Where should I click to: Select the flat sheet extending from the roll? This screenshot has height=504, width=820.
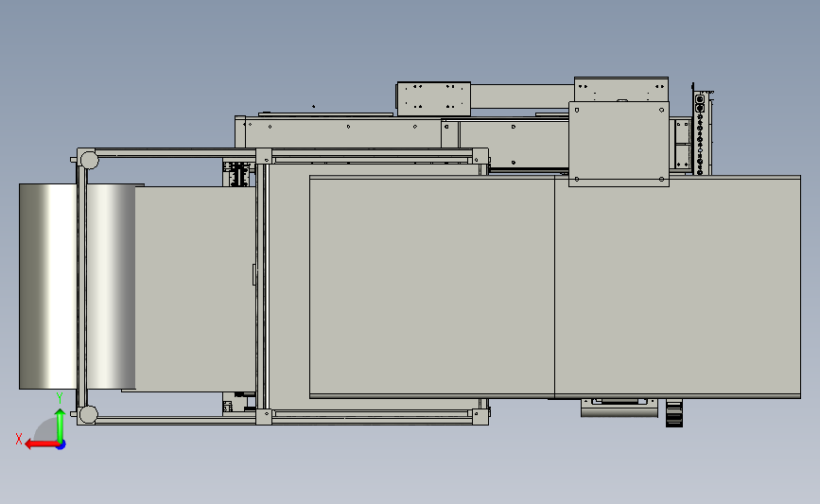pos(195,288)
